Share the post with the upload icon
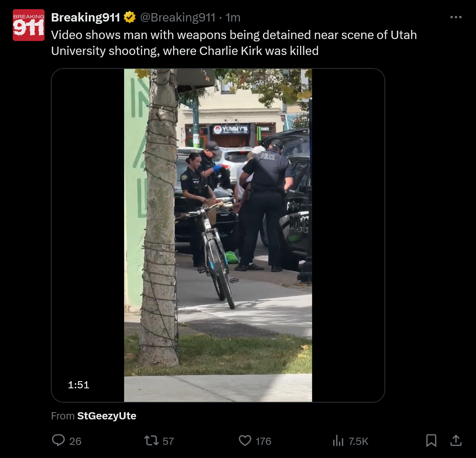Image resolution: width=476 pixels, height=458 pixels. point(456,440)
